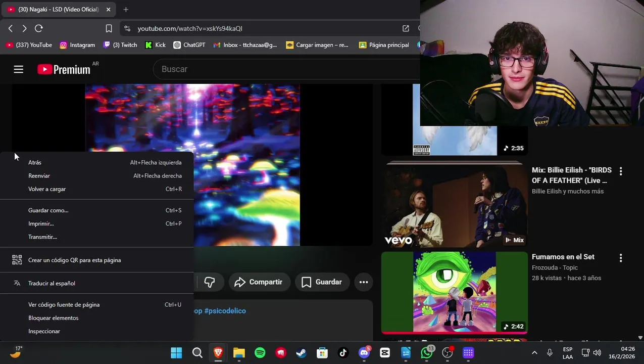The image size is (644, 364).
Task: Open Windows taskbar search
Action: pyautogui.click(x=197, y=353)
